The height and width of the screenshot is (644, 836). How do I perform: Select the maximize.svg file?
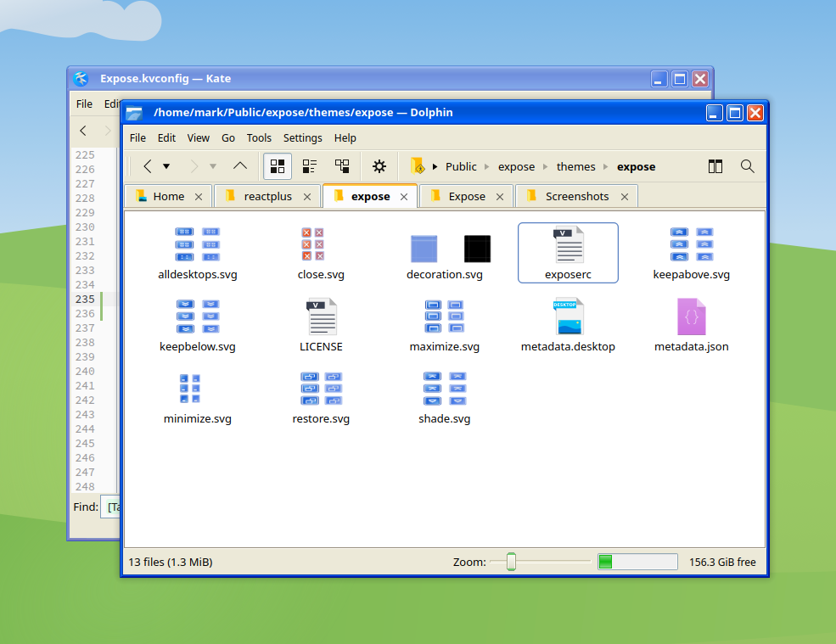coord(445,325)
